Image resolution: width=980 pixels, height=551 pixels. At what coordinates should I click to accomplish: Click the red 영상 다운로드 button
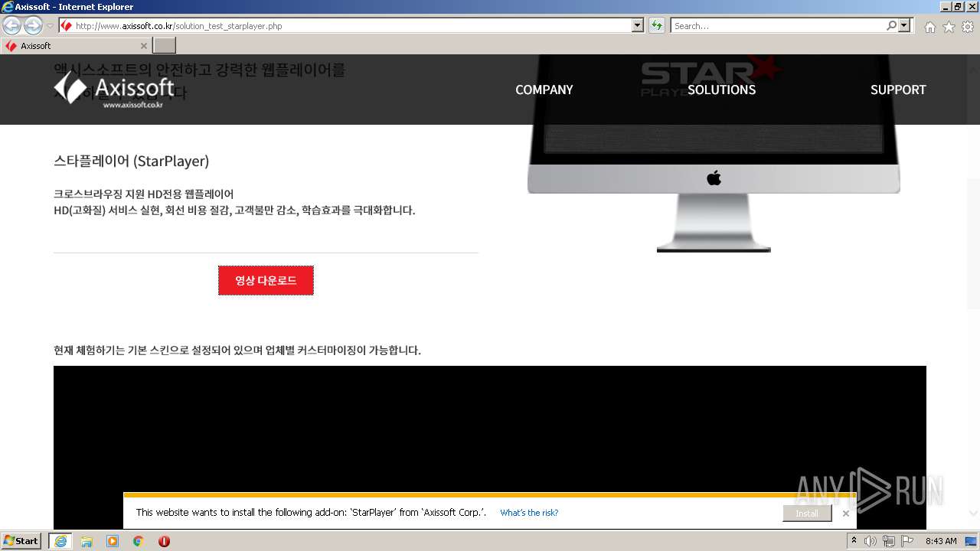[x=266, y=280]
